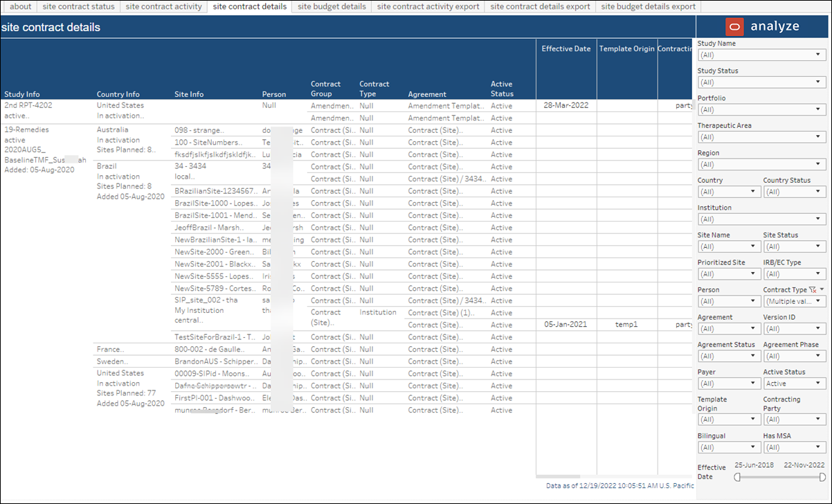This screenshot has height=504, width=832.
Task: Select the France country row
Action: pyautogui.click(x=133, y=350)
